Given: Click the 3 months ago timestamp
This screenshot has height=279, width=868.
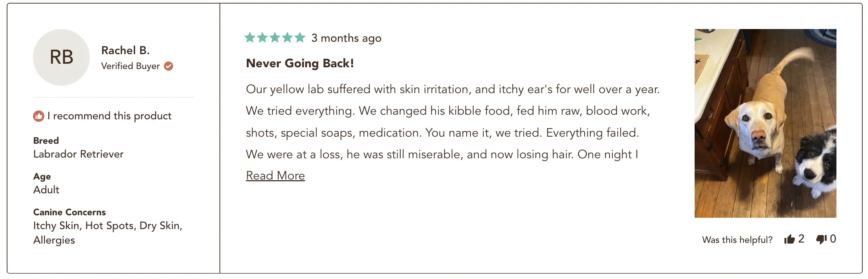Looking at the screenshot, I should point(346,38).
